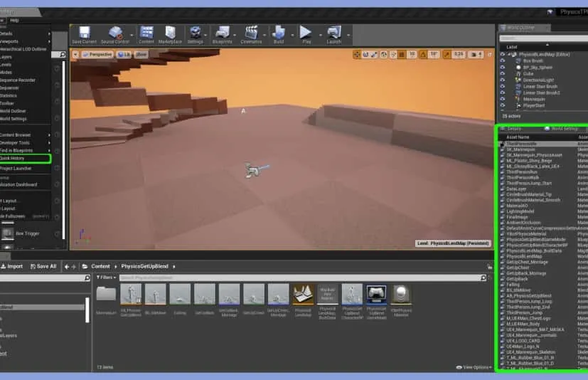588x380 pixels.
Task: Open Source Control from the toolbar
Action: pyautogui.click(x=115, y=34)
